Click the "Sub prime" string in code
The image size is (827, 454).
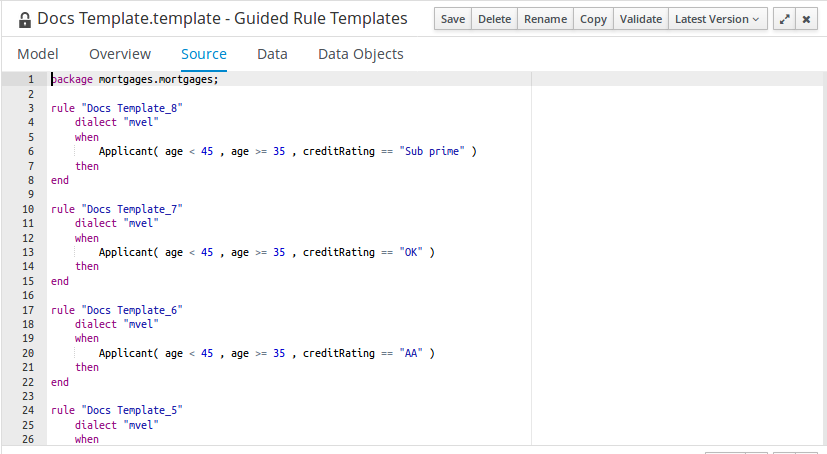pos(435,152)
